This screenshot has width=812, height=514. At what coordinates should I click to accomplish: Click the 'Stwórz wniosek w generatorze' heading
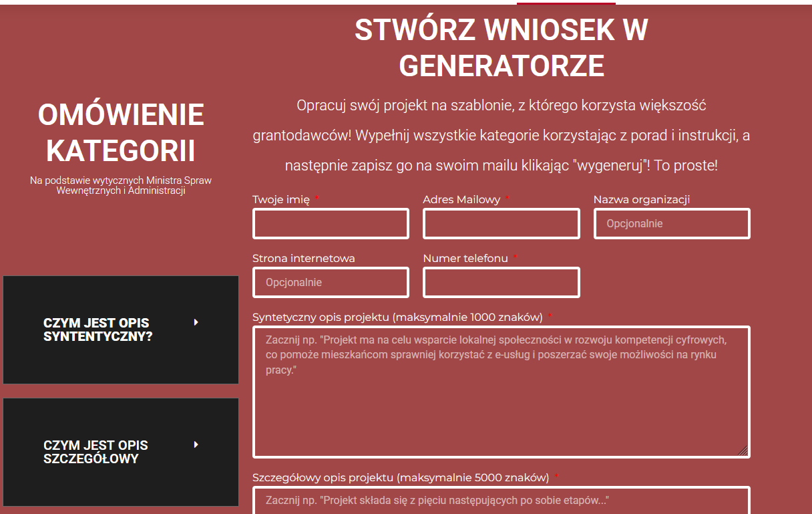coord(501,47)
